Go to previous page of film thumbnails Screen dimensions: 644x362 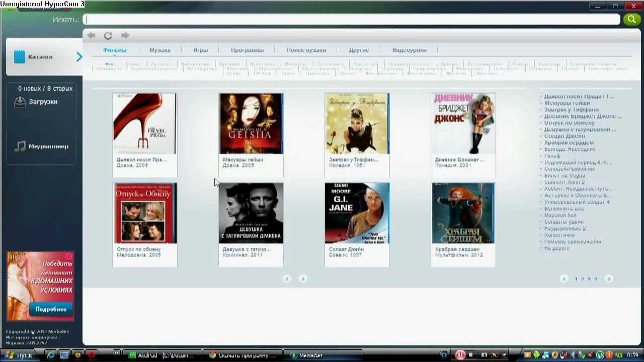click(x=287, y=279)
